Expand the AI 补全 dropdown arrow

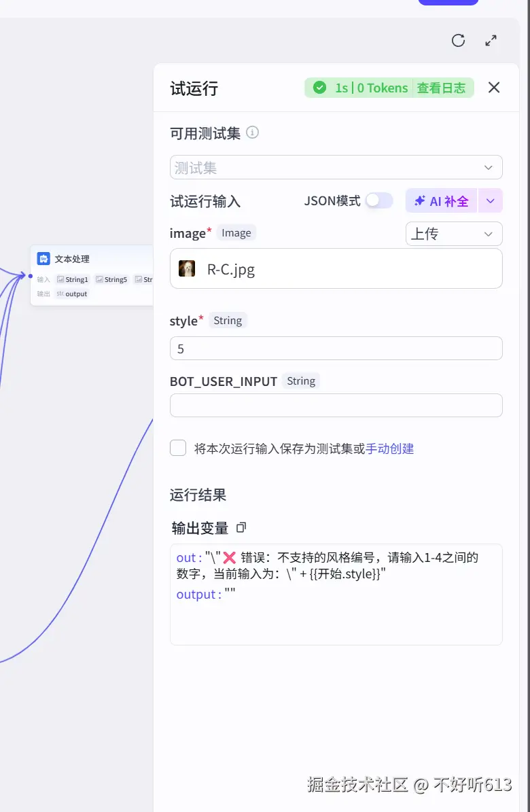click(x=490, y=201)
